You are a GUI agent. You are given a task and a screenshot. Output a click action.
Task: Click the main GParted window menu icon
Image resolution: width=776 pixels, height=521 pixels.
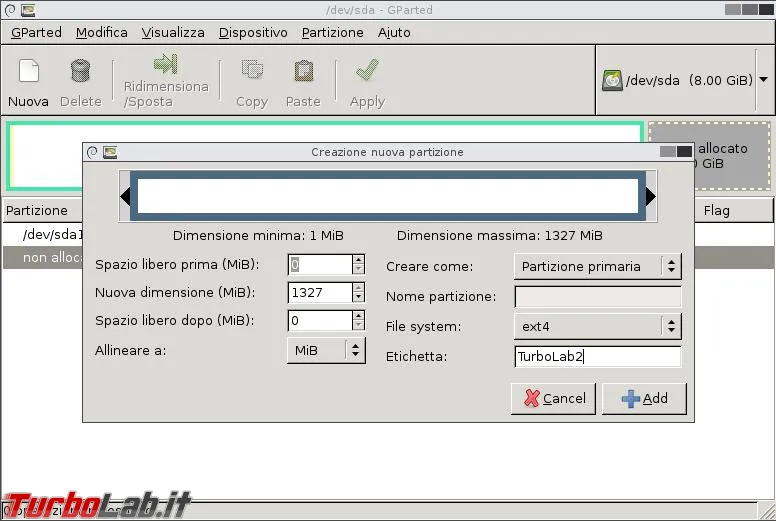coord(28,10)
